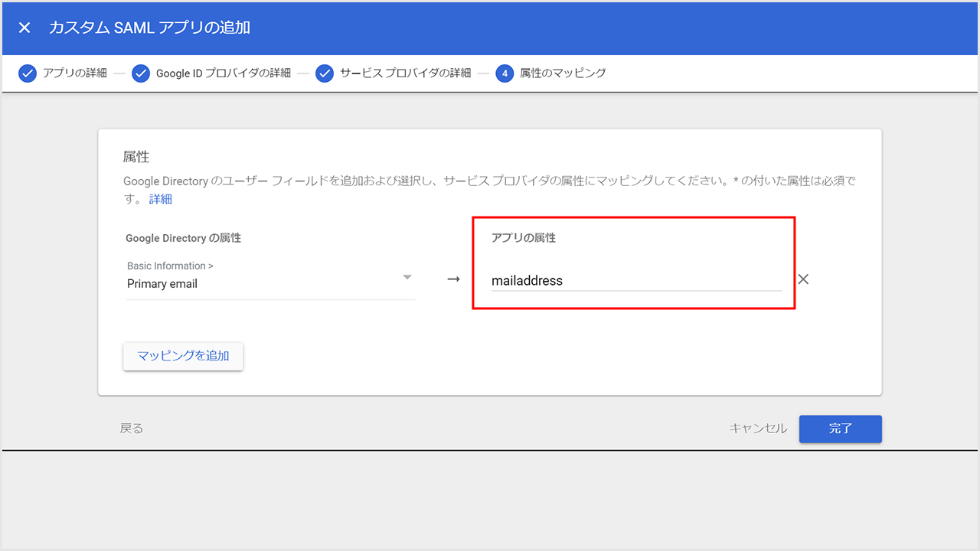This screenshot has height=551, width=980.
Task: Click the checkmark icon for サービス プロバイダの詳細
Action: (325, 73)
